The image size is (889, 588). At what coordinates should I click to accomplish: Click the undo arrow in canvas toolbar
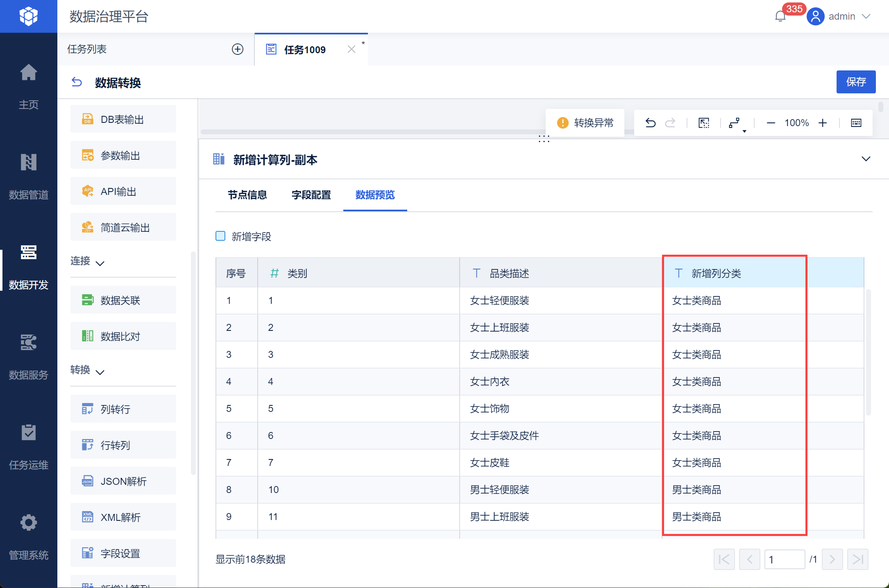(650, 123)
